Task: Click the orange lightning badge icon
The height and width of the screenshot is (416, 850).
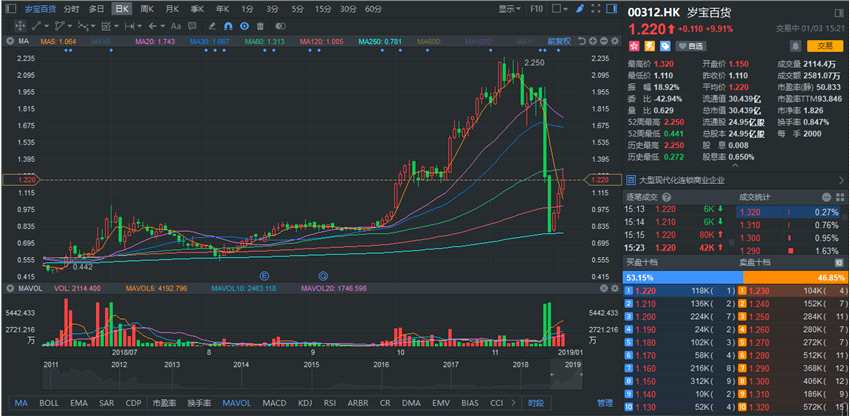Action: point(649,46)
